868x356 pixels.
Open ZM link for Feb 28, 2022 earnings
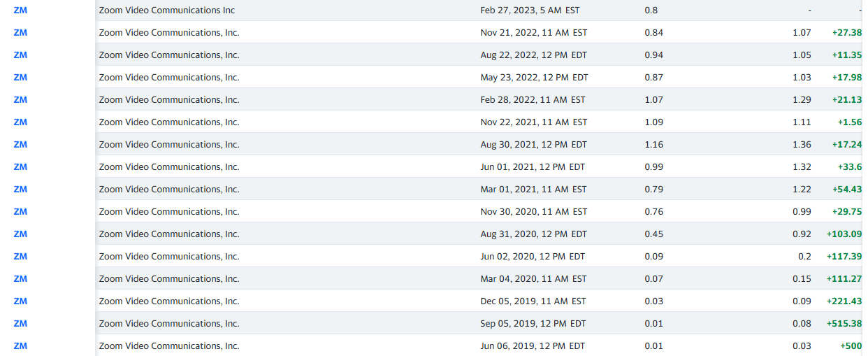point(20,100)
